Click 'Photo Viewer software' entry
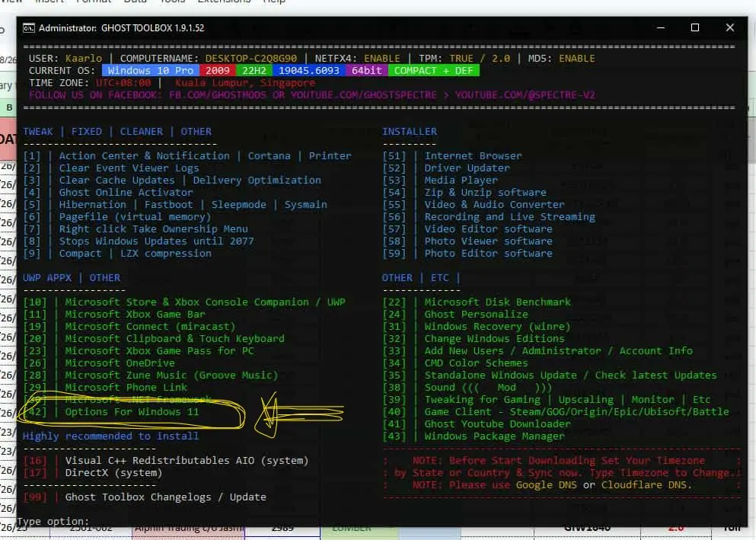This screenshot has height=540, width=756. point(489,241)
